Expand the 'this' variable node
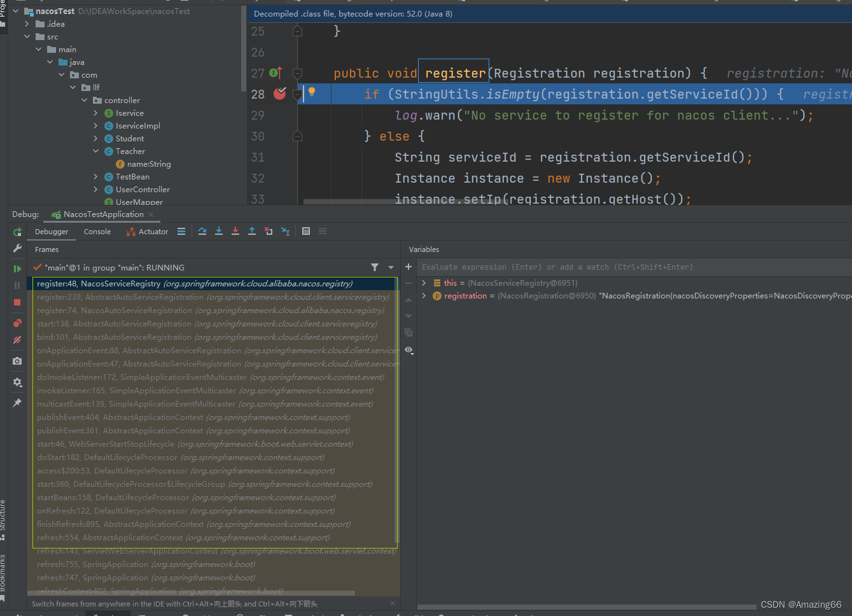Screen dimensions: 852x616 click(424, 283)
